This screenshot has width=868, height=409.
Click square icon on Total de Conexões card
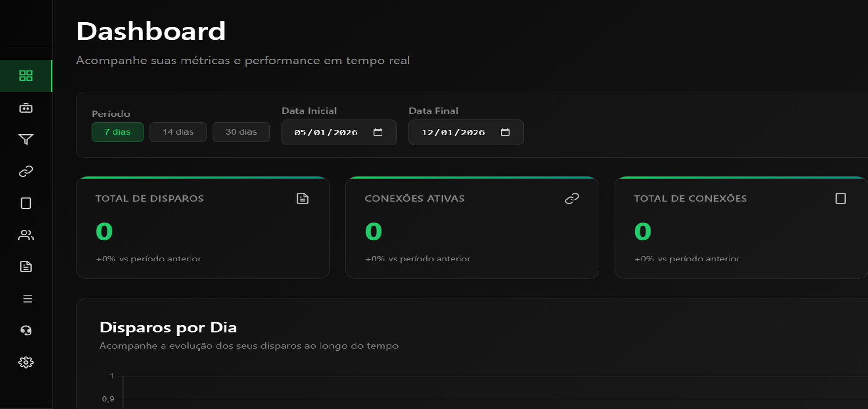[841, 199]
